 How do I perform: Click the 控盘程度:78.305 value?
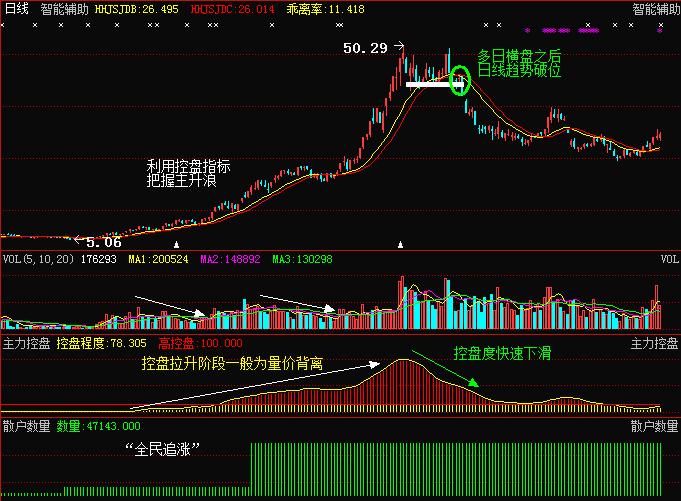click(x=102, y=343)
